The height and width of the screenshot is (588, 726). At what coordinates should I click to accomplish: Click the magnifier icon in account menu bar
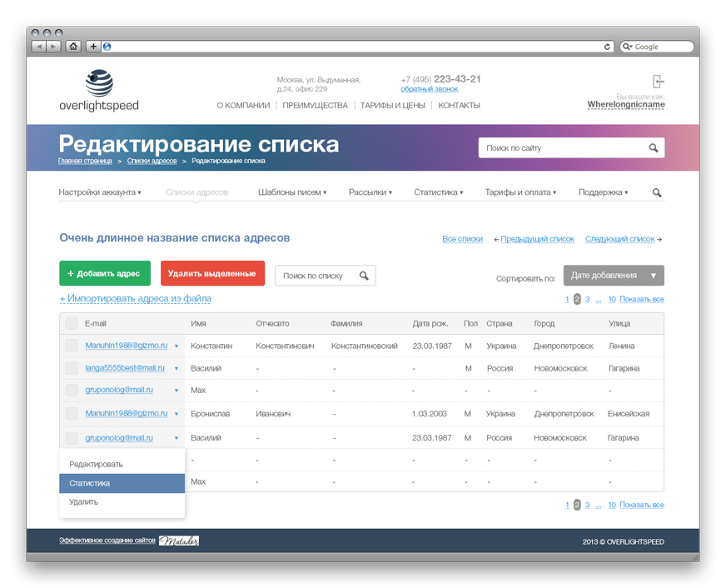point(657,192)
